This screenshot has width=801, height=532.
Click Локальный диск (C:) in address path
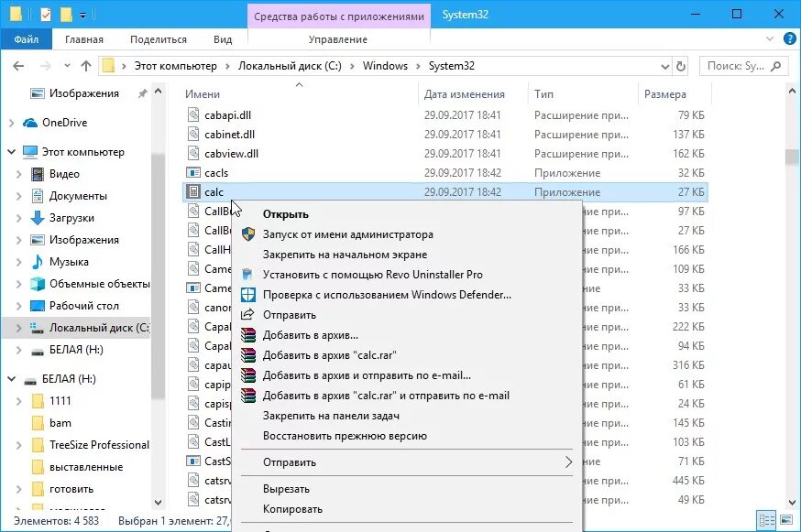(x=290, y=66)
